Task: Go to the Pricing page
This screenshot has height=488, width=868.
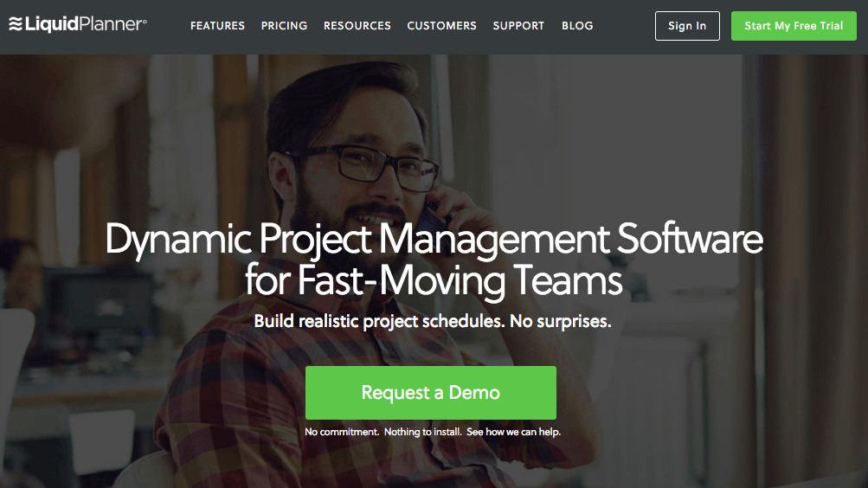Action: (284, 26)
